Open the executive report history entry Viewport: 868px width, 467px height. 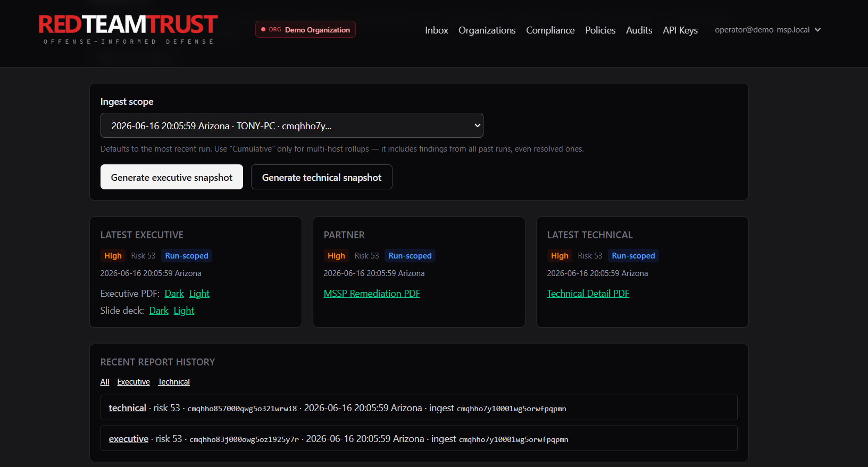(x=128, y=439)
